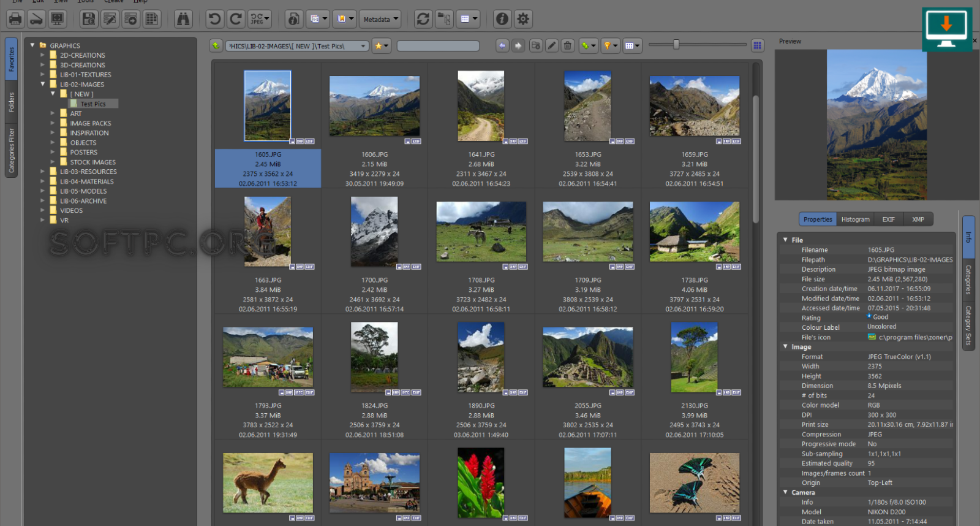980x526 pixels.
Task: Open the Categories Filter side tab
Action: tap(11, 151)
